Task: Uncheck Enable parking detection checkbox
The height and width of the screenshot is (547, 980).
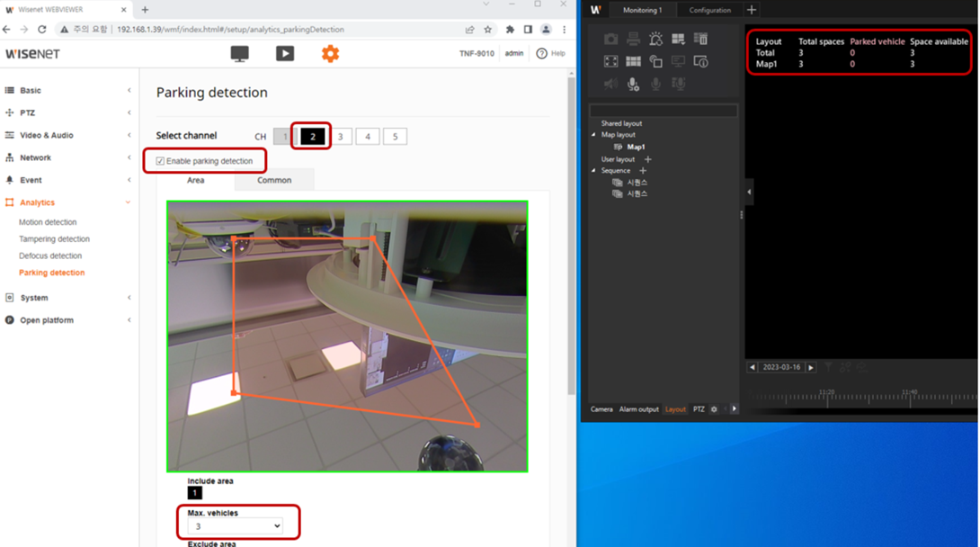Action: (x=160, y=161)
